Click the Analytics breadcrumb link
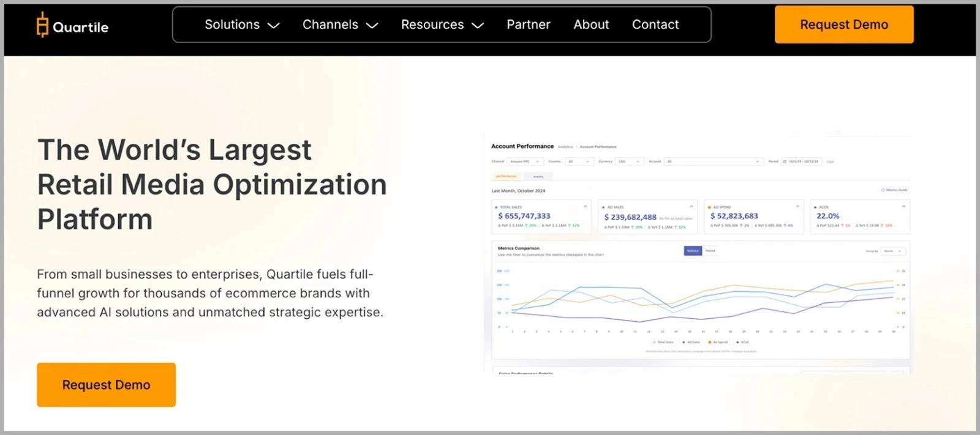 pos(565,147)
